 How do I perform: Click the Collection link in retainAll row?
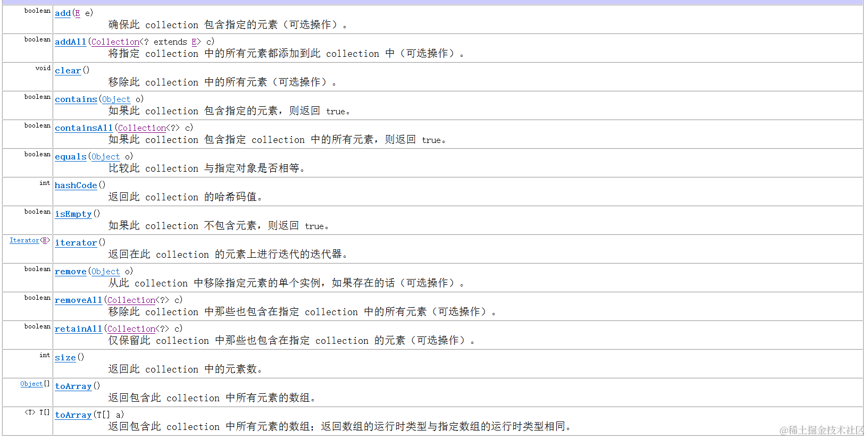click(131, 329)
